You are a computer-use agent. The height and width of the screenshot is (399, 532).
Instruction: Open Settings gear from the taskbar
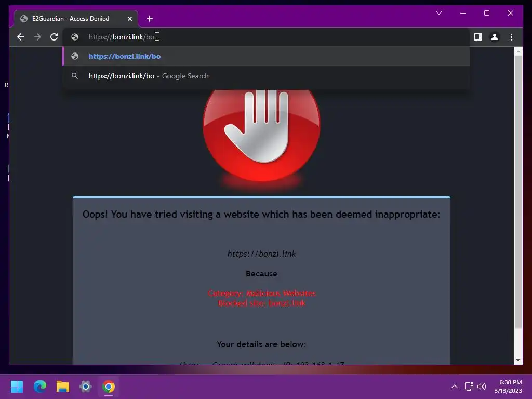click(86, 387)
